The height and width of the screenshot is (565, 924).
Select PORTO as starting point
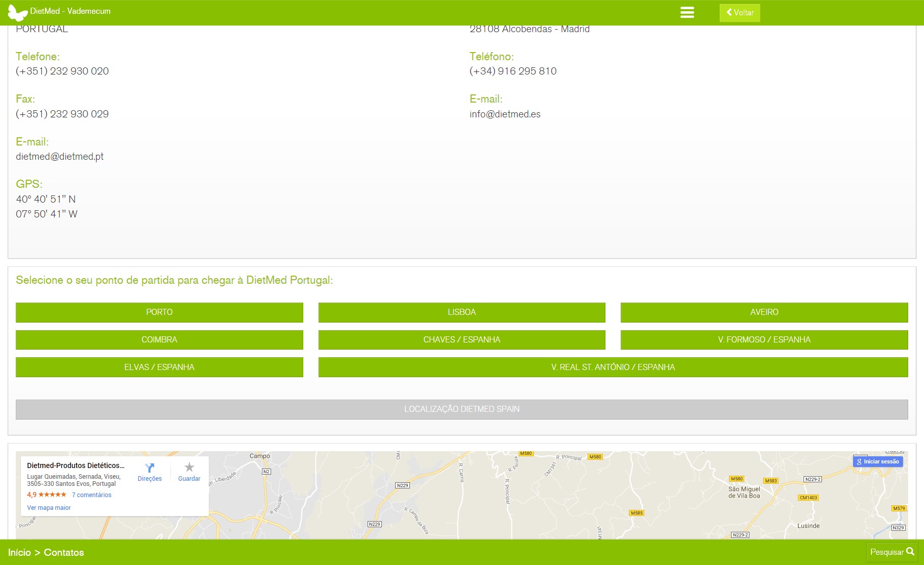coord(159,312)
